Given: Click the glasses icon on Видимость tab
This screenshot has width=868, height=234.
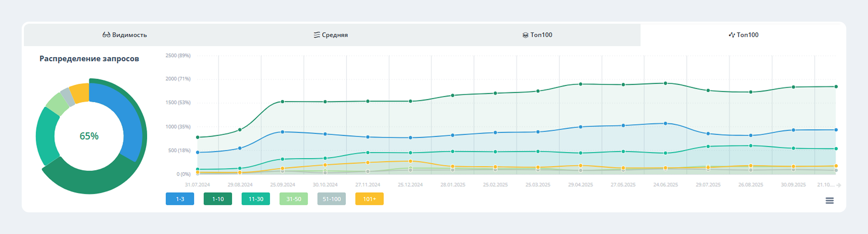Looking at the screenshot, I should (106, 35).
